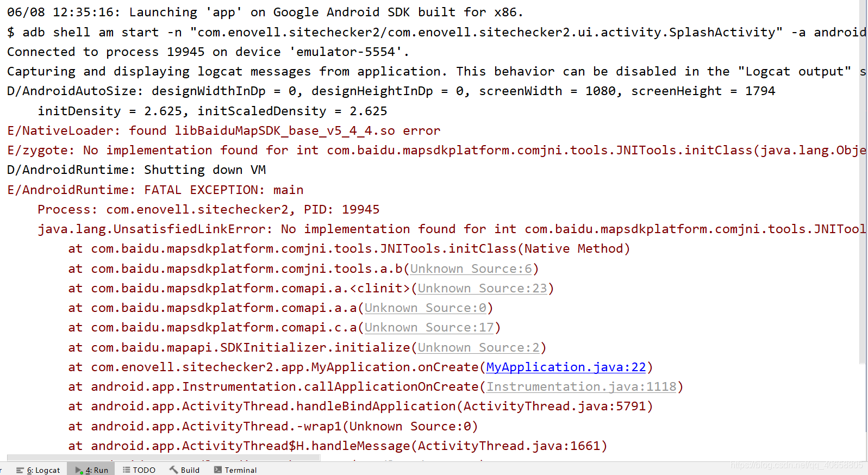
Task: Click the TODO list icon
Action: coord(127,470)
